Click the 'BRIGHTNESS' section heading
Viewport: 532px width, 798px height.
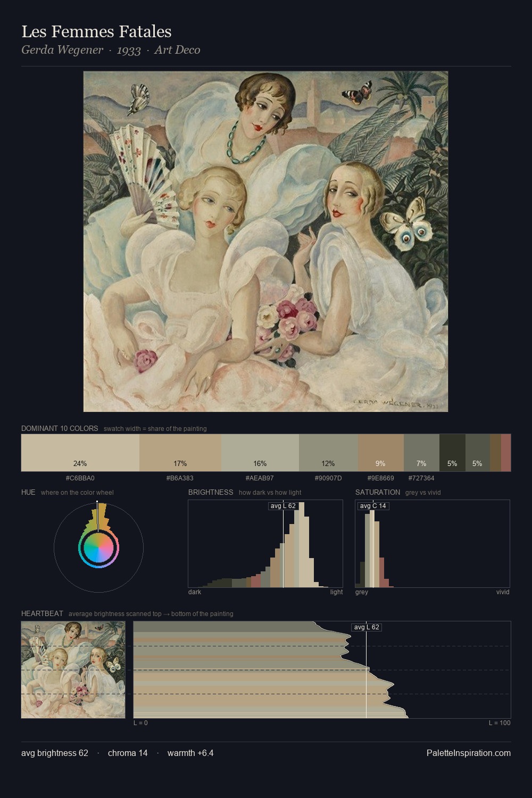[211, 492]
